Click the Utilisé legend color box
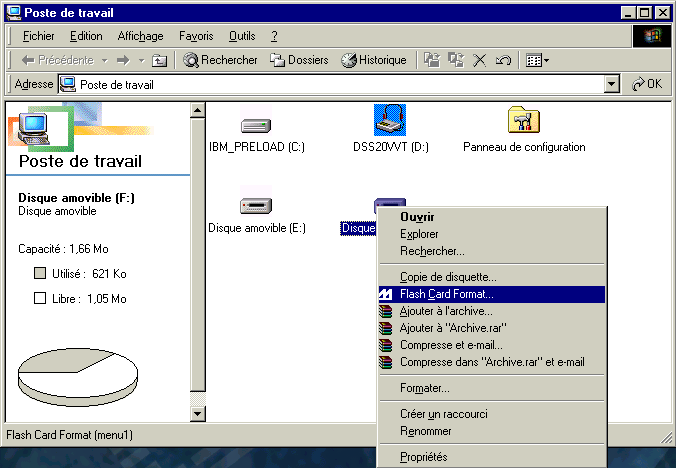Viewport: 676px width, 468px height. point(40,273)
